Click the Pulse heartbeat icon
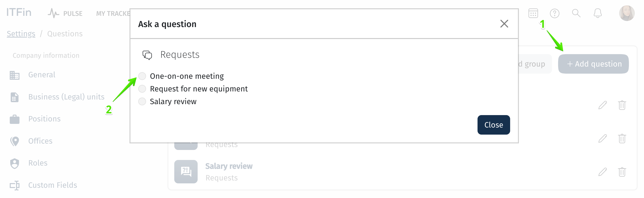 53,13
